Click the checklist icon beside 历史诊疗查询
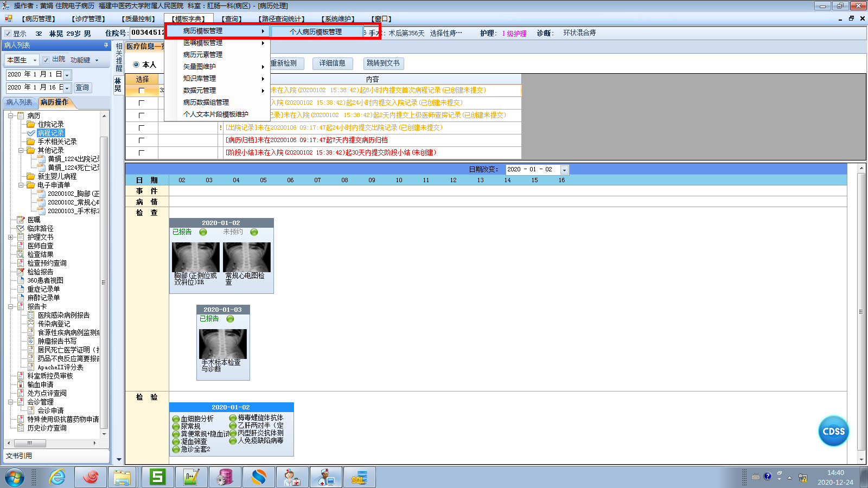Screen dimensions: 868x488 [21, 428]
